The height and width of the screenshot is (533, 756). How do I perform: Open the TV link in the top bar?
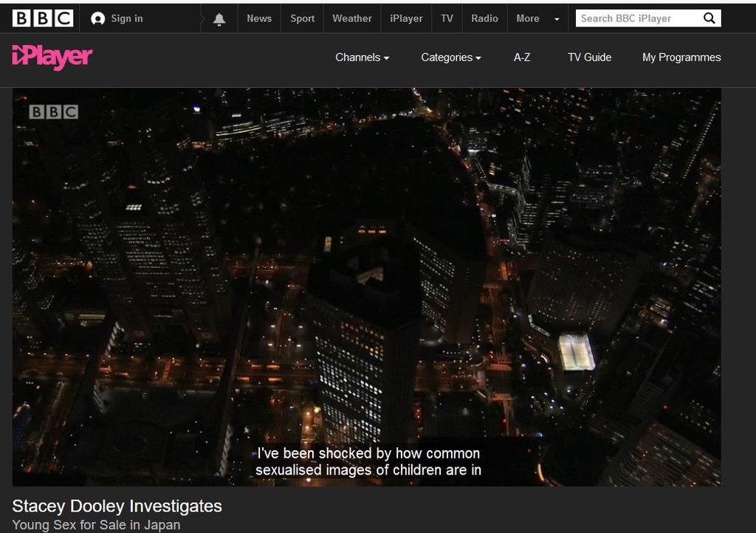(x=447, y=18)
